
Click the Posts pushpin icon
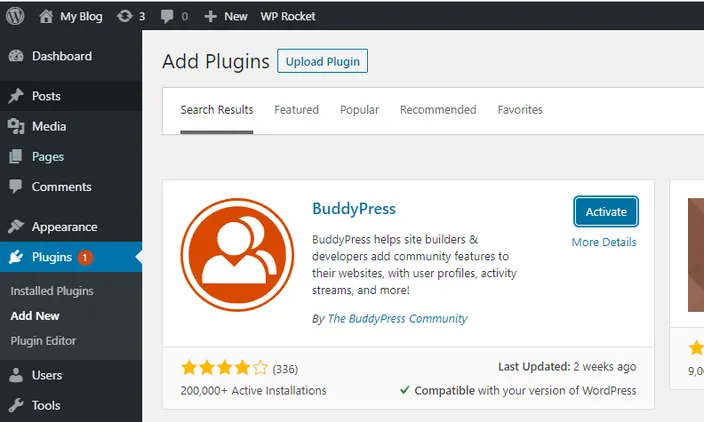click(16, 96)
